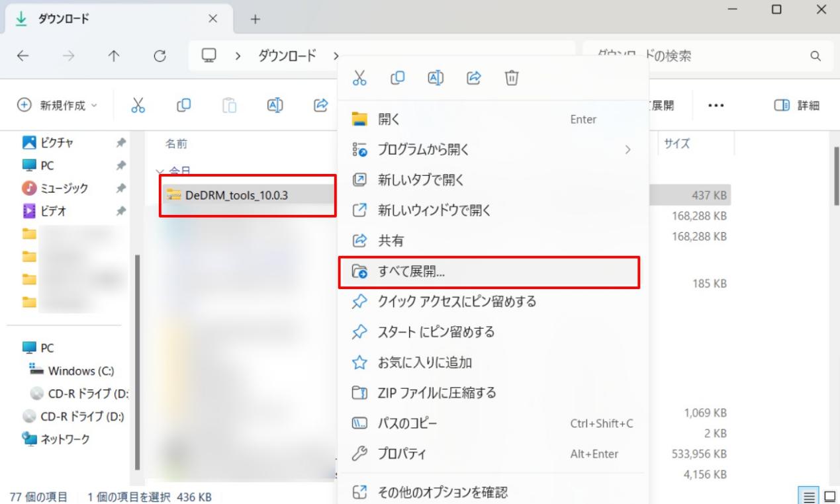The width and height of the screenshot is (840, 504).
Task: Click the toolbar Share icon
Action: [x=322, y=105]
